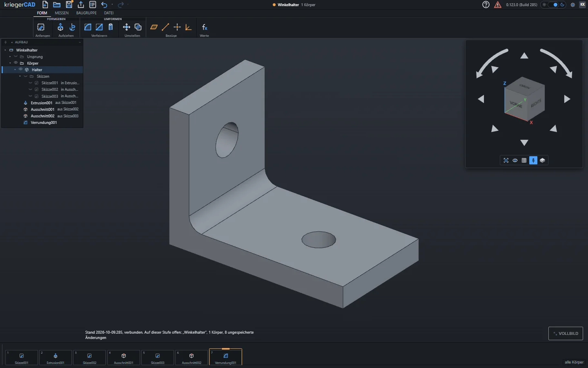Show the Ursprung folder via its closed-eye icon
This screenshot has height=368, width=588.
(16, 56)
